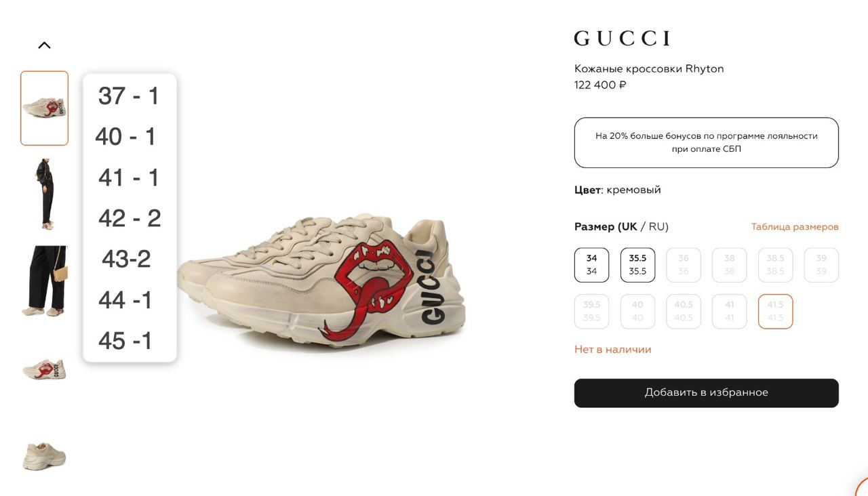The image size is (868, 496).
Task: Click the up chevron above thumbnails
Action: pos(44,45)
